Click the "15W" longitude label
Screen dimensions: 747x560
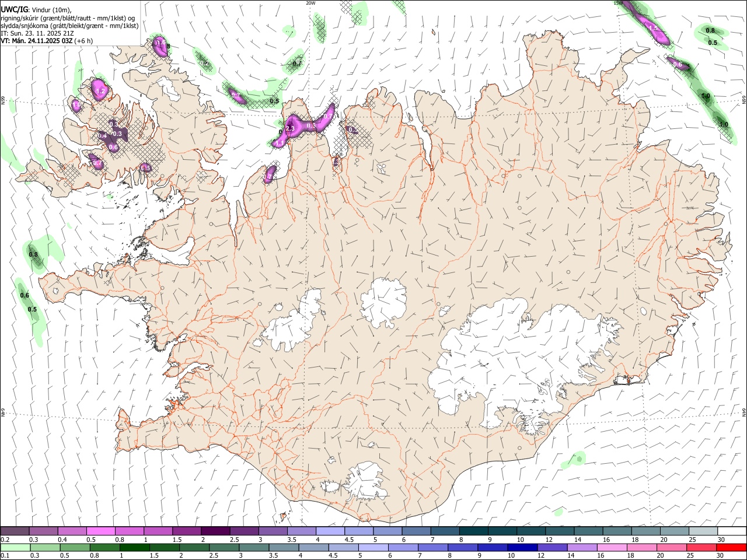tap(618, 3)
